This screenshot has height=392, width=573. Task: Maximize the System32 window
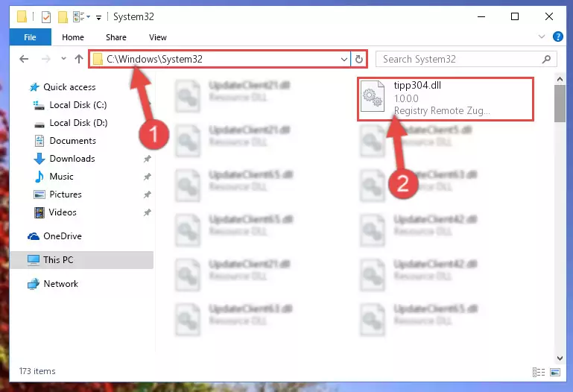pos(515,16)
